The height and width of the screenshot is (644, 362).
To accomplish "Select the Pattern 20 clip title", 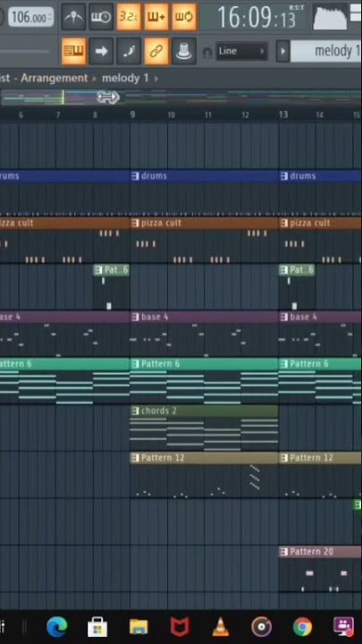I will (x=312, y=552).
